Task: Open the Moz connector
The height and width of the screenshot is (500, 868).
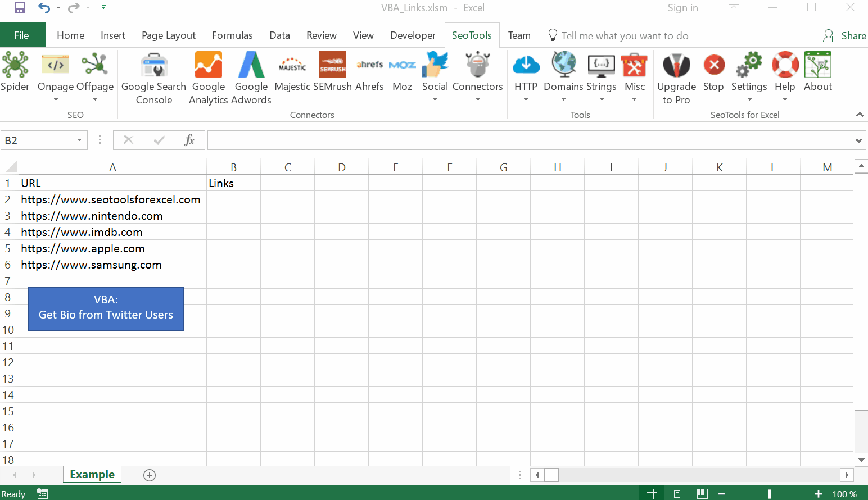Action: pyautogui.click(x=403, y=72)
